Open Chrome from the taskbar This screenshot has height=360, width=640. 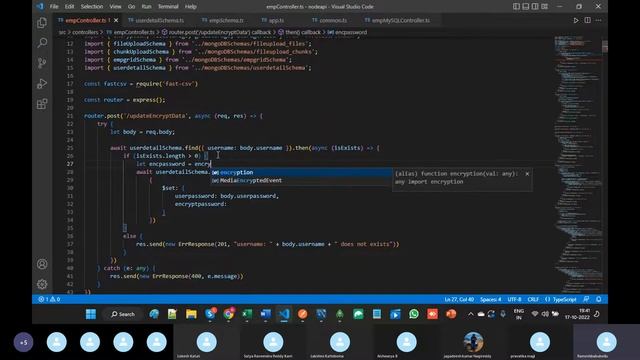pyautogui.click(x=229, y=314)
